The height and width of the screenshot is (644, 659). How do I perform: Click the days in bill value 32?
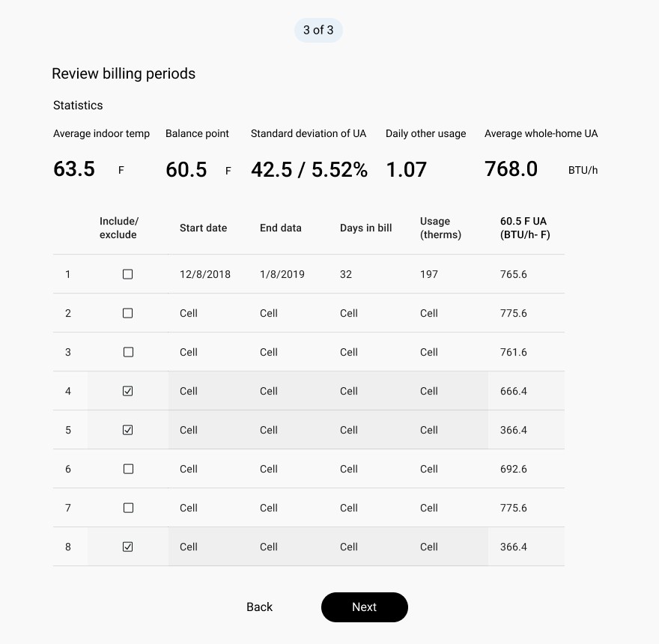(x=345, y=274)
